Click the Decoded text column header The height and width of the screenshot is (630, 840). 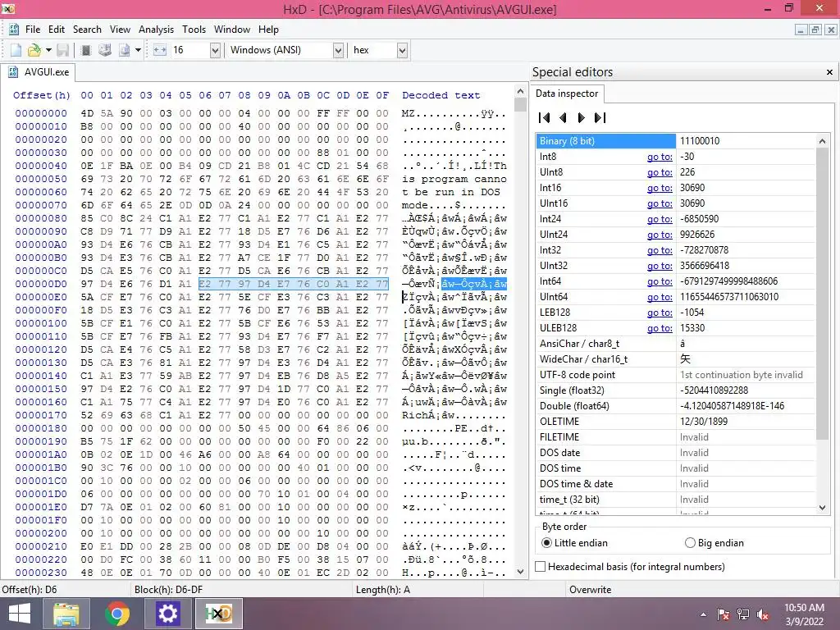pos(441,95)
